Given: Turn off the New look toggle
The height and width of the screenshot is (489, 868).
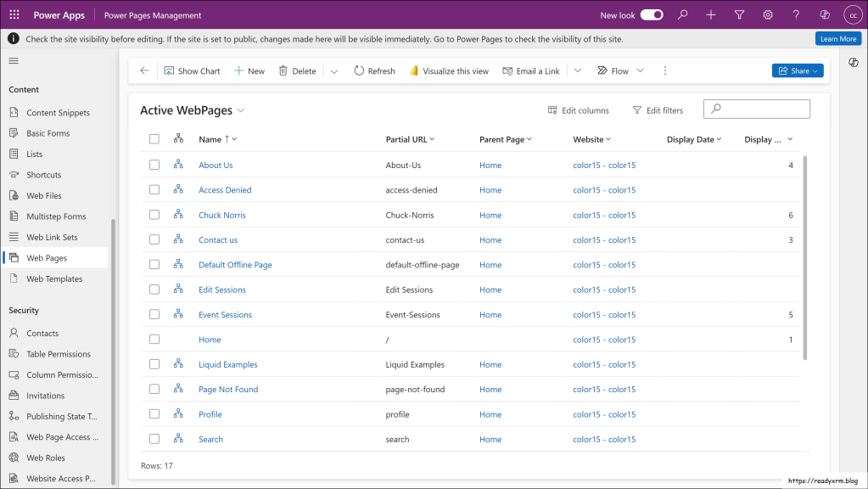Looking at the screenshot, I should [651, 14].
